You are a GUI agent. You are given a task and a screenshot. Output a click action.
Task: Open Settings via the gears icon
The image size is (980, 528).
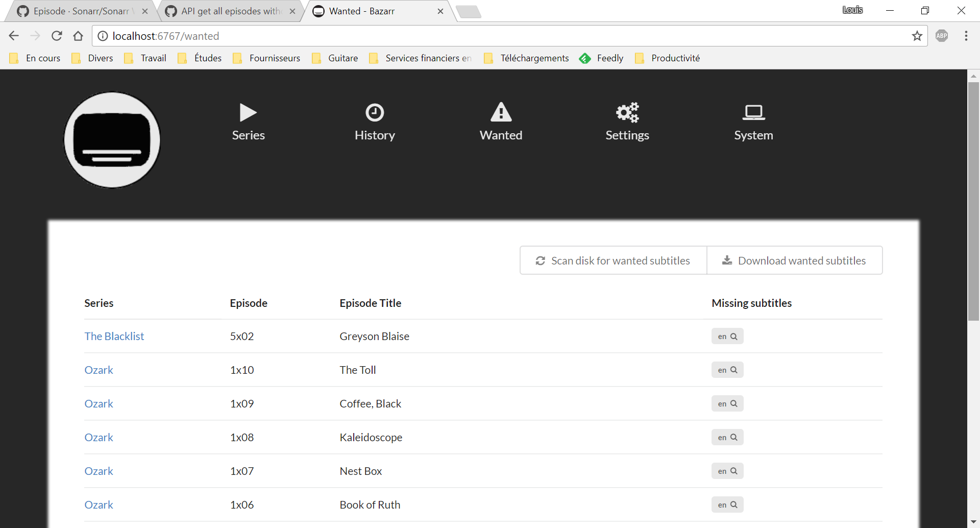[x=627, y=112]
